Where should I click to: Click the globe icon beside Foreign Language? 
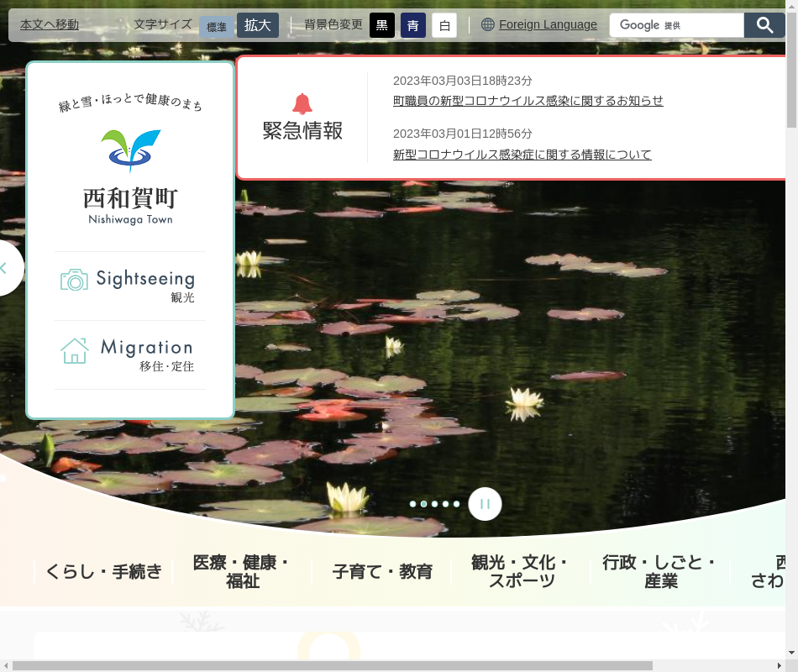point(487,24)
